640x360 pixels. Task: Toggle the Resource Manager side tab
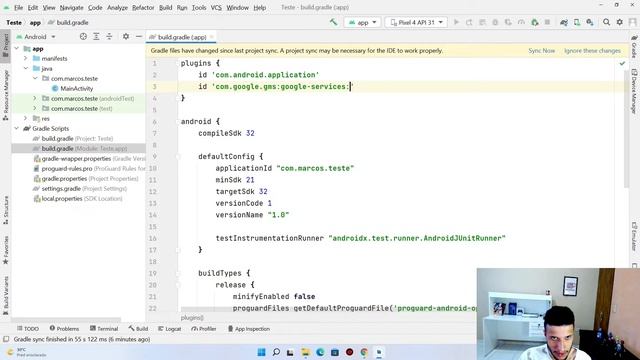[x=6, y=95]
